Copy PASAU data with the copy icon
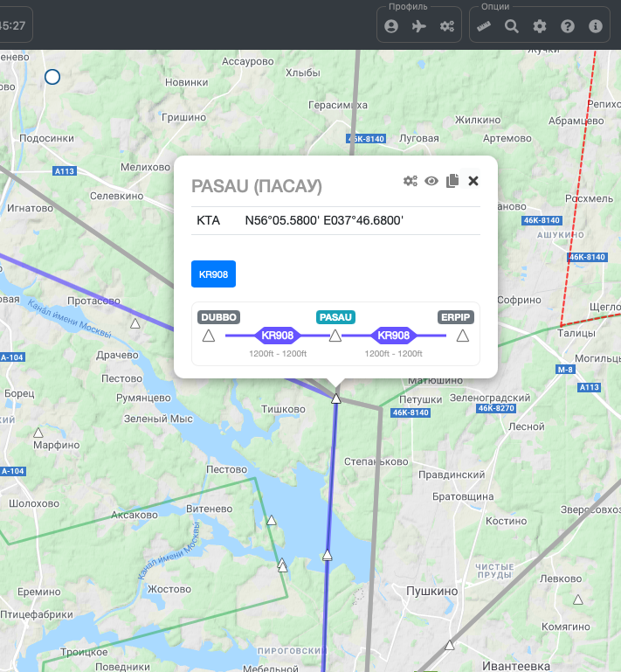This screenshot has height=672, width=621. tap(452, 181)
